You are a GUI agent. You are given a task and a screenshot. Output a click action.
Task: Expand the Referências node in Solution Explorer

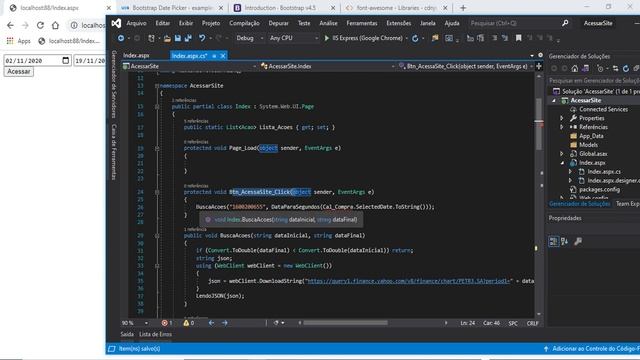pos(562,127)
